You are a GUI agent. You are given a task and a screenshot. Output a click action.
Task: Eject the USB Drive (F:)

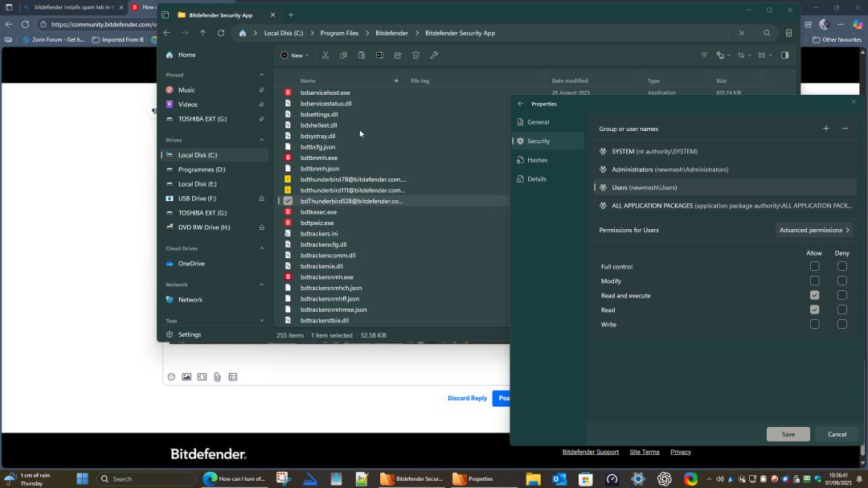[262, 199]
